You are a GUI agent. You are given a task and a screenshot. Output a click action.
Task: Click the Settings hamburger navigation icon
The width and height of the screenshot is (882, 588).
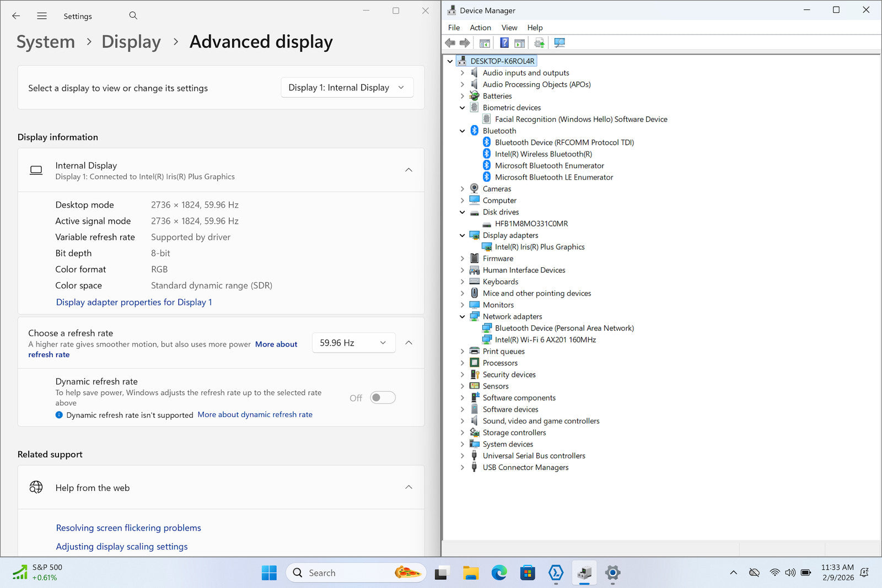pos(42,16)
